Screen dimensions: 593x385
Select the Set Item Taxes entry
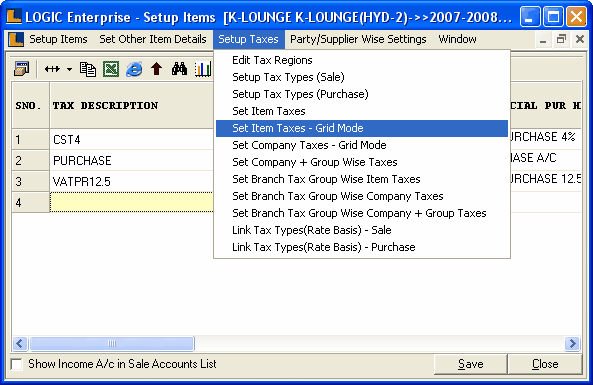point(362,111)
